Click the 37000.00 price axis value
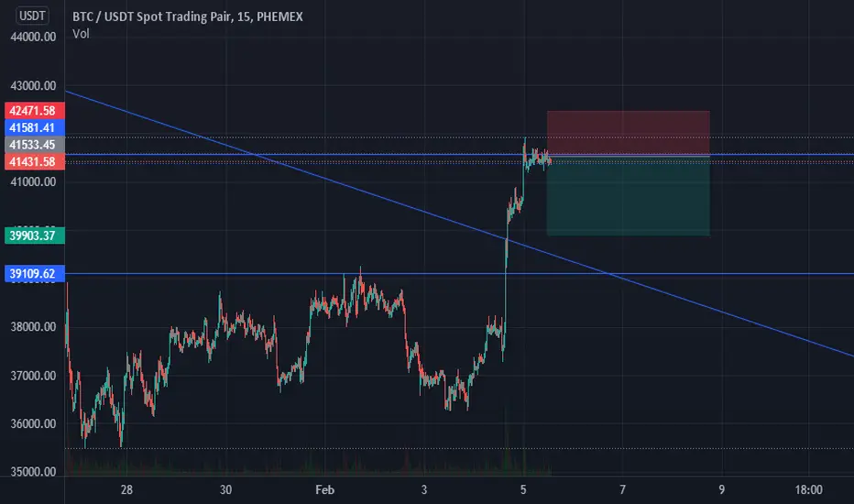Viewport: 854px width, 504px height. tap(33, 376)
